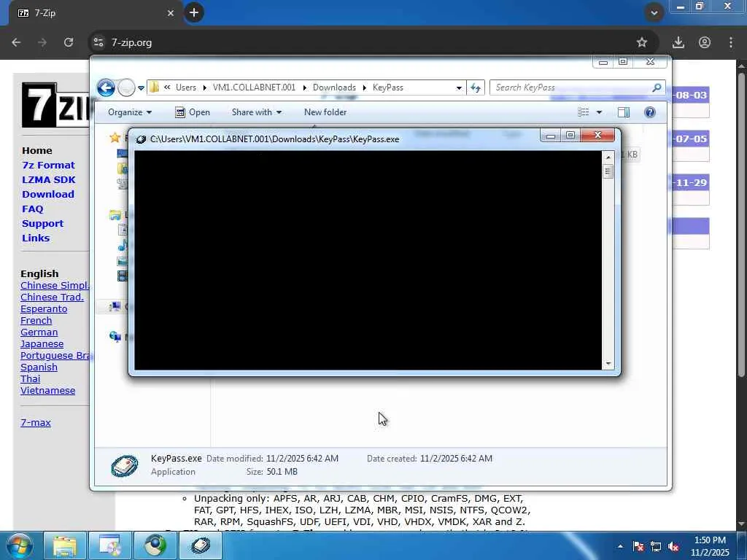
Task: Switch site language to Esperanto
Action: pyautogui.click(x=44, y=309)
